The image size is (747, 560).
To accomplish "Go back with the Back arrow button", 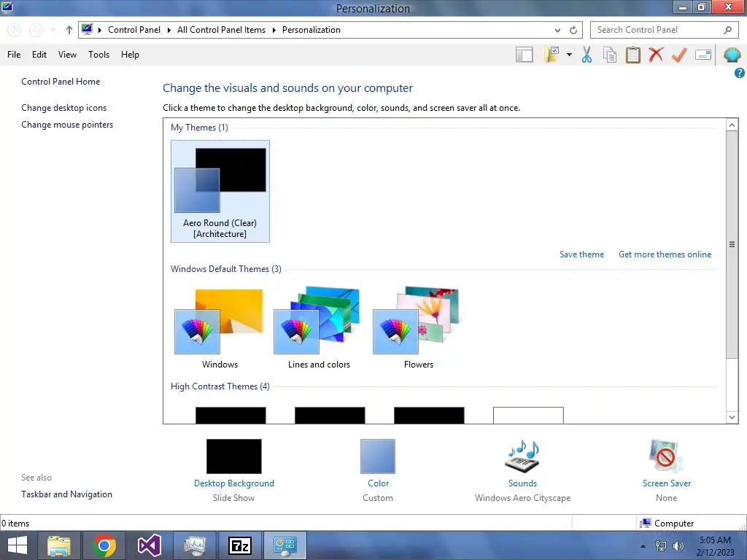I will (x=15, y=30).
